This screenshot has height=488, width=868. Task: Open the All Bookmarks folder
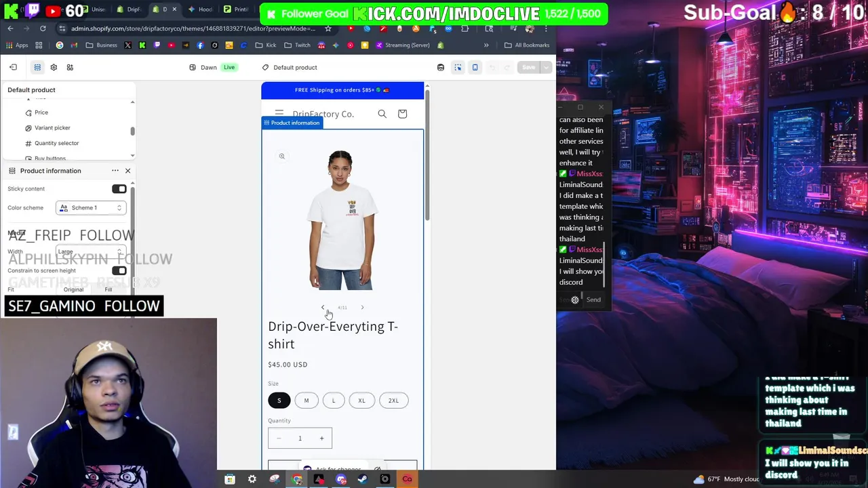pos(527,45)
